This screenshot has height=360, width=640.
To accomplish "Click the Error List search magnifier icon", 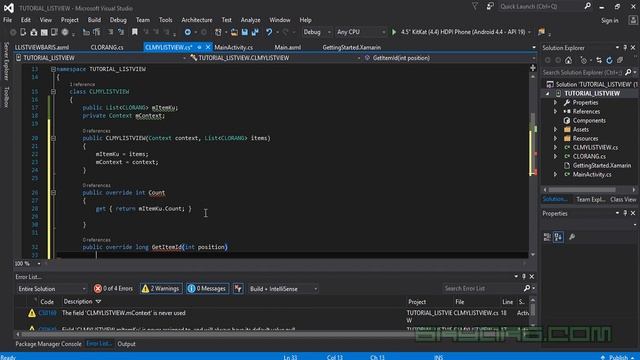I will pyautogui.click(x=527, y=289).
